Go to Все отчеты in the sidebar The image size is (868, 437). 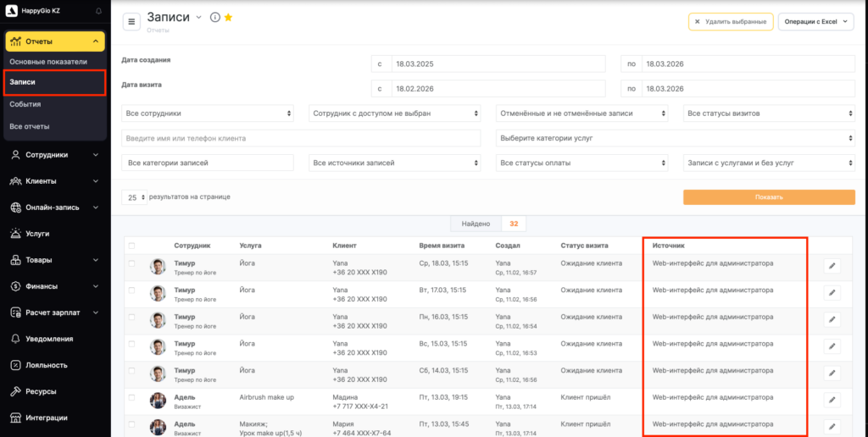click(x=30, y=126)
